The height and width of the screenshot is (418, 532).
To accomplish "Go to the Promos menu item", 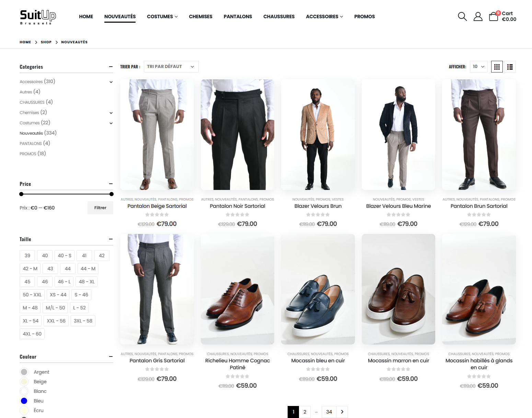I will (364, 16).
